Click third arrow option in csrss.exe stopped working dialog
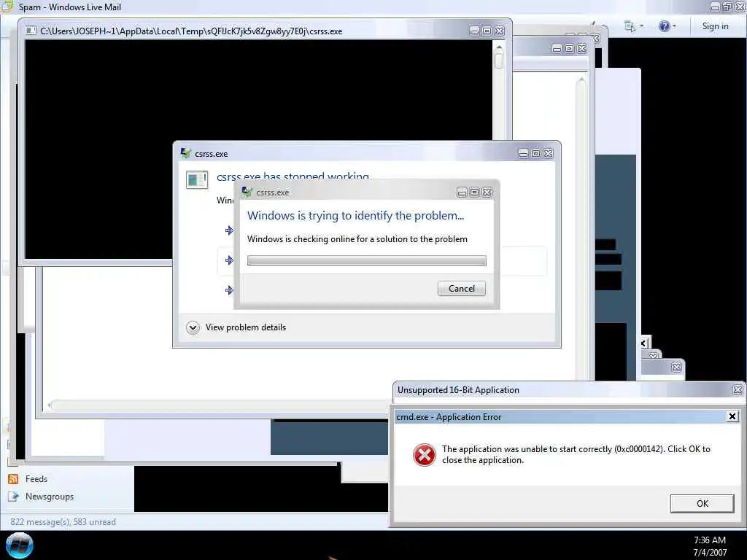 pyautogui.click(x=229, y=290)
